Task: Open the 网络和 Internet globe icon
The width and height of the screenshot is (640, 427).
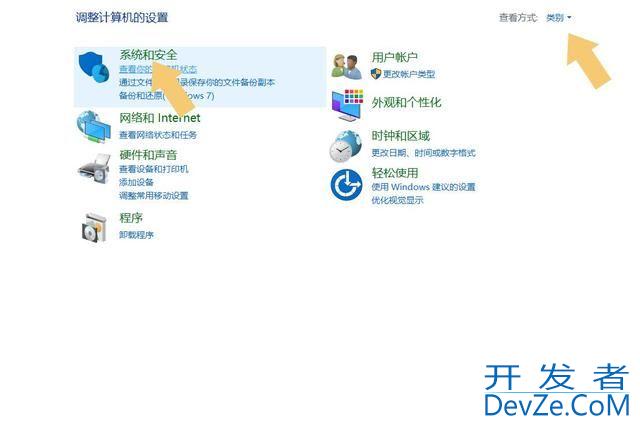Action: coord(93,127)
